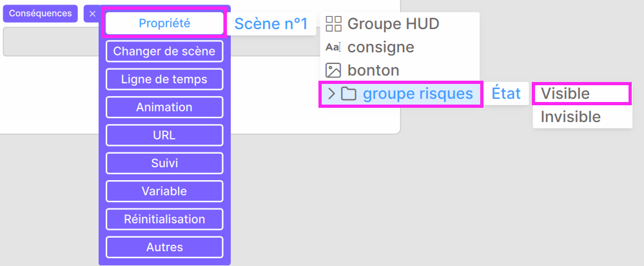Click the bonton image icon
Screen dimensions: 644x266
click(x=333, y=70)
